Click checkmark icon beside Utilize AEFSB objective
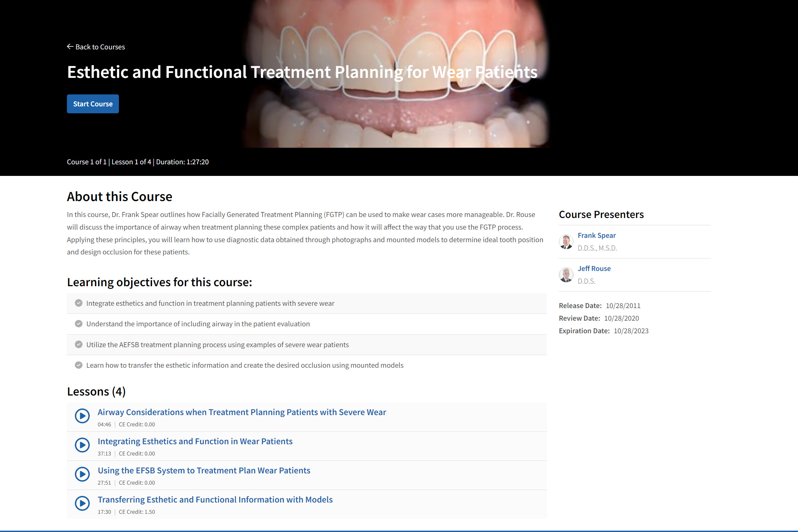Viewport: 798px width, 532px height. point(79,345)
